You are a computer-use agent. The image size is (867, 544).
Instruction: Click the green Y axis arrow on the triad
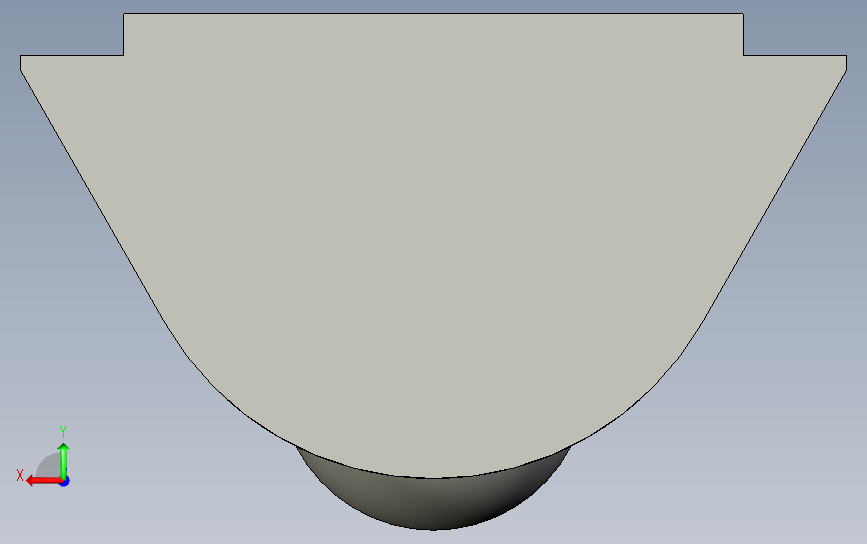(x=64, y=460)
